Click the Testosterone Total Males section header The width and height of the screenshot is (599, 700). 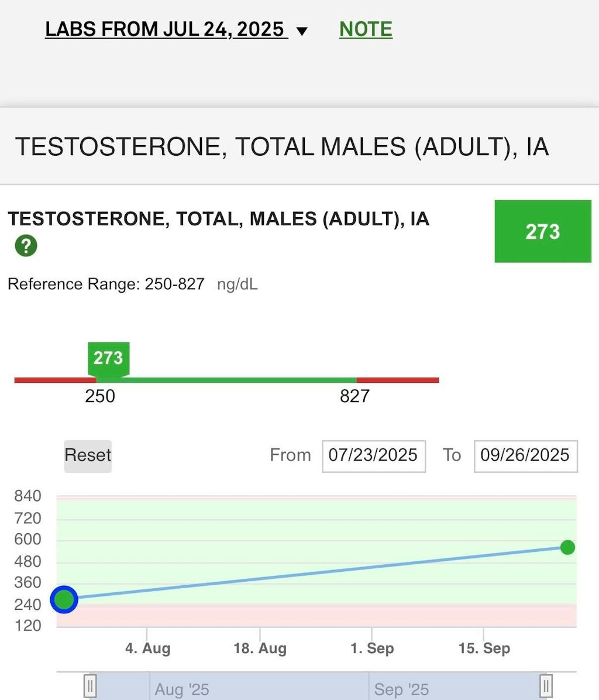click(281, 146)
